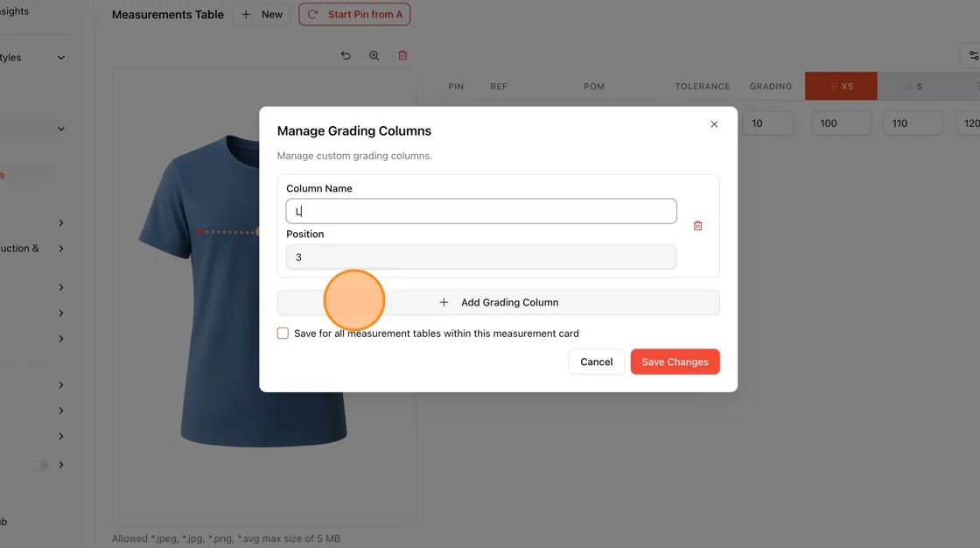Click the XS measurement cell showing 100

coord(841,123)
